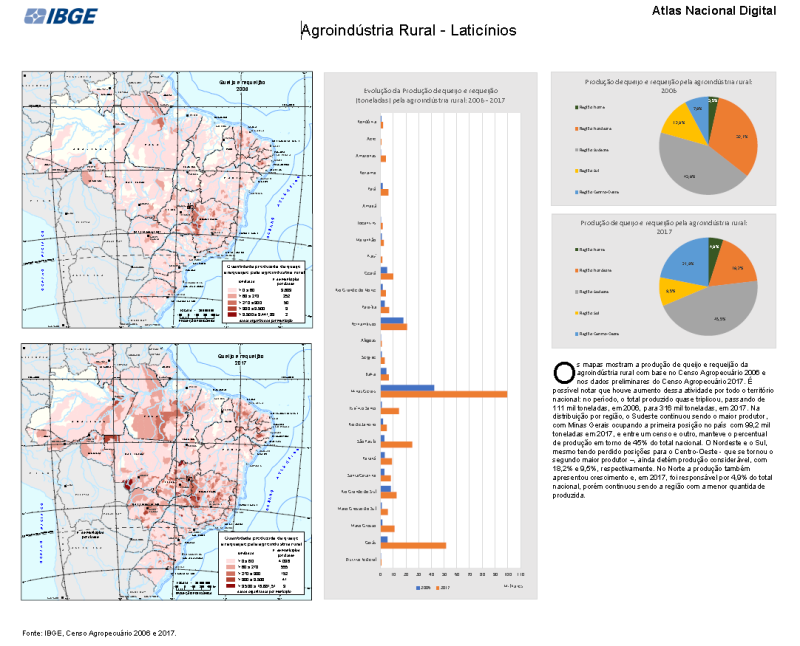Select the 'Minas Gerais' bar label
This screenshot has height=646, width=800.
[364, 391]
